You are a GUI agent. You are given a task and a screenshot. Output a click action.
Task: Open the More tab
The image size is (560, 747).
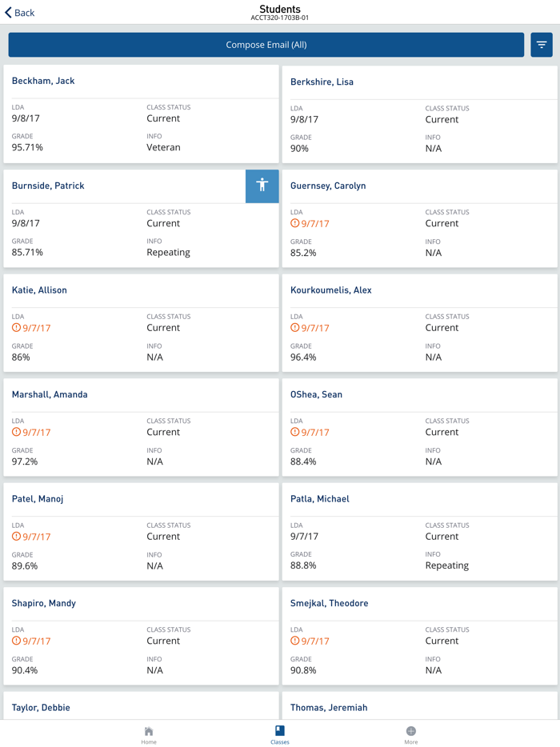[410, 735]
